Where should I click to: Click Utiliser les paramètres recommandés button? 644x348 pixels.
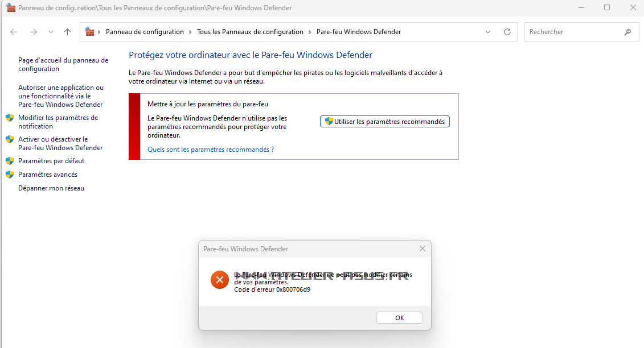(385, 122)
